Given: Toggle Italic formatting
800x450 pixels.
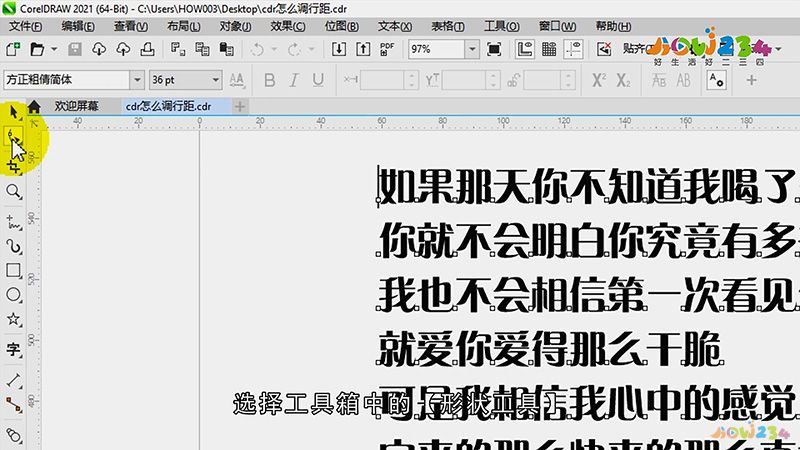Looking at the screenshot, I should tap(294, 80).
